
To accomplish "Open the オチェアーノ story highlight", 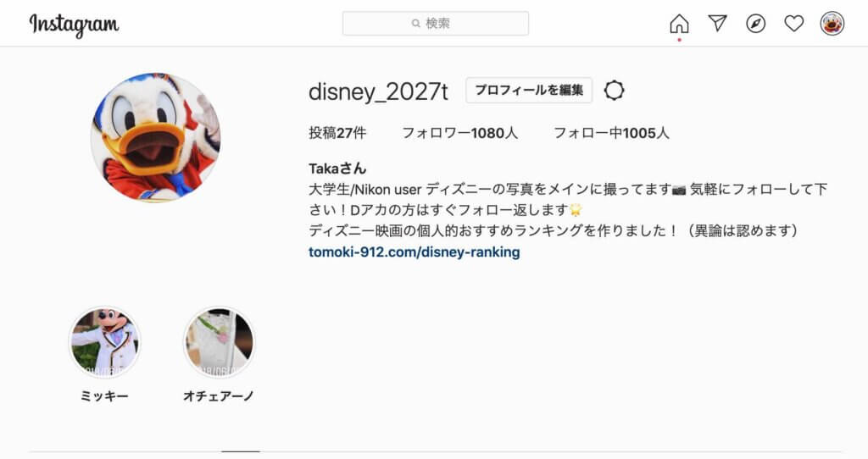I will (x=220, y=343).
